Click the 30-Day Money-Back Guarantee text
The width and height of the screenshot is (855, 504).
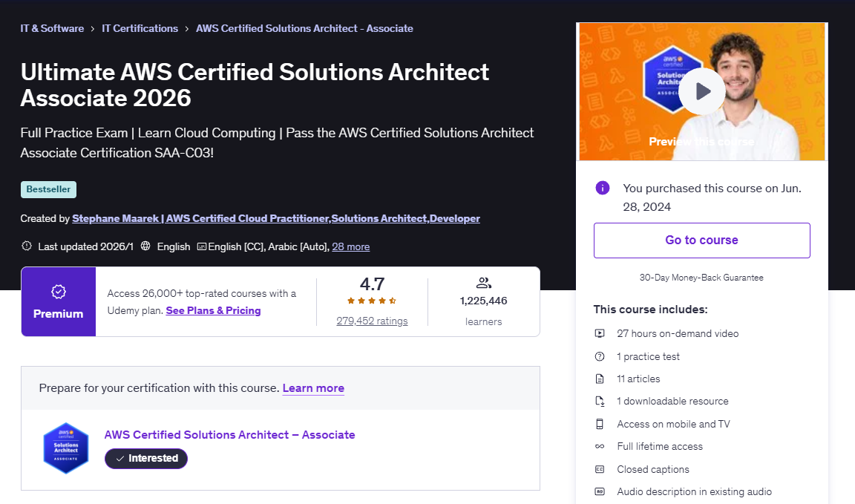tap(701, 278)
